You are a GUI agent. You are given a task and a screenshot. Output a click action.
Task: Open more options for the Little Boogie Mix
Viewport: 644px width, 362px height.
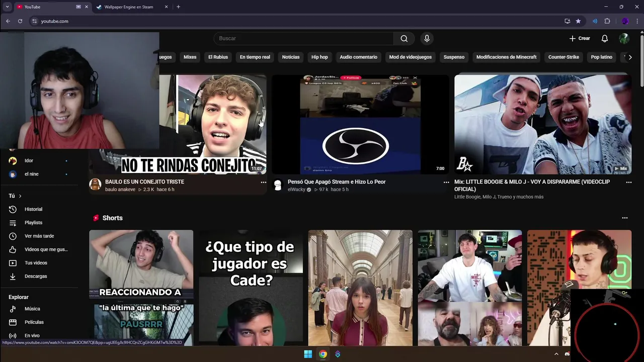628,183
